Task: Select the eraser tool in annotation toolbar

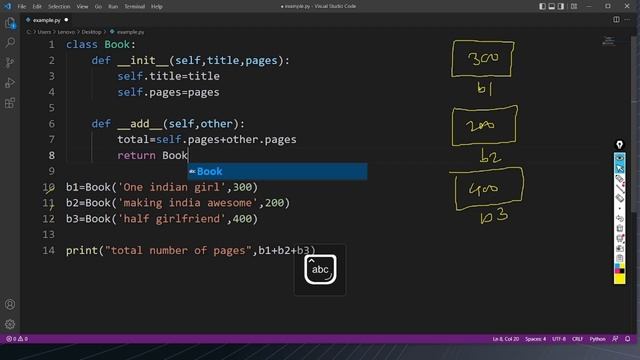Action: tap(620, 198)
